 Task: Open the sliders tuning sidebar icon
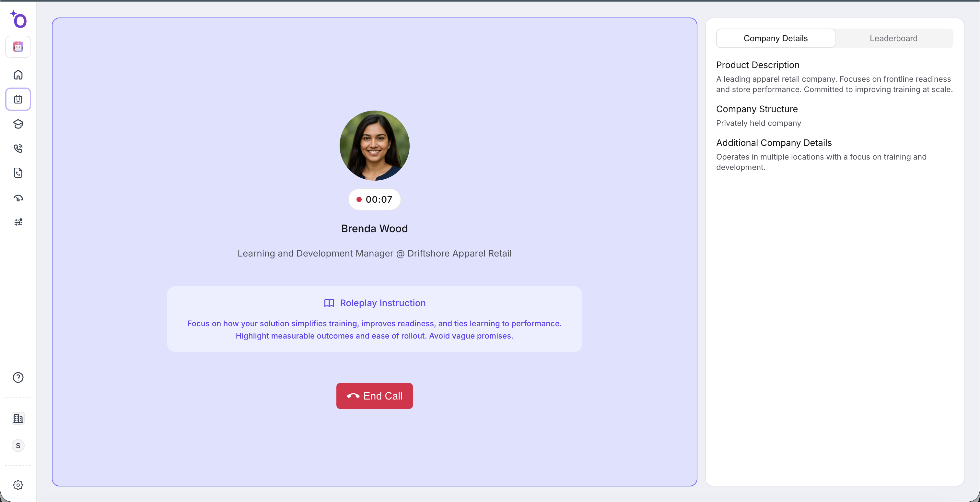(18, 222)
